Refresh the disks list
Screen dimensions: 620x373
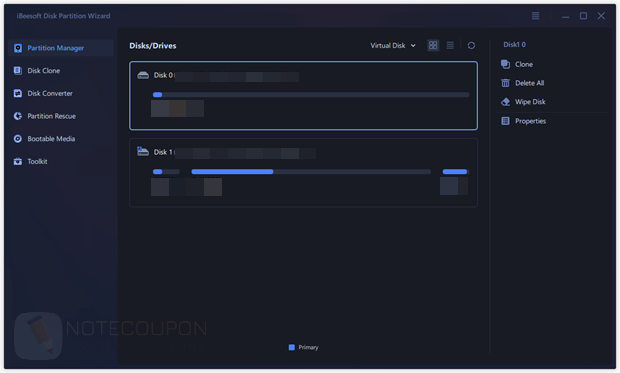tap(471, 45)
